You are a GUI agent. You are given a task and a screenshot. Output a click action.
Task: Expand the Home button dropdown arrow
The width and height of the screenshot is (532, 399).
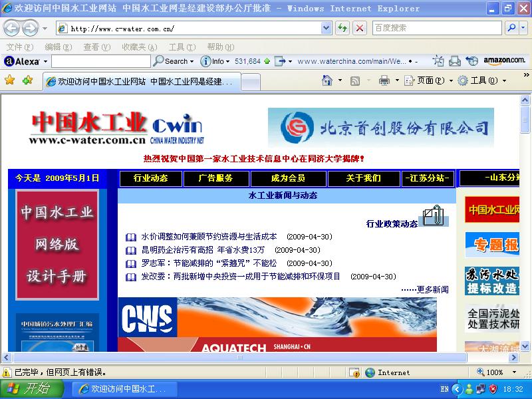coord(340,80)
